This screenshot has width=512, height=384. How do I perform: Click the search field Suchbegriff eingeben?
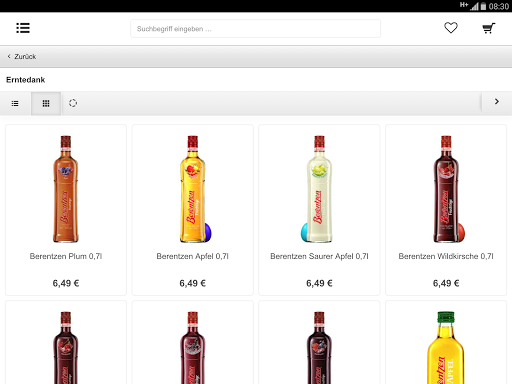coord(255,29)
